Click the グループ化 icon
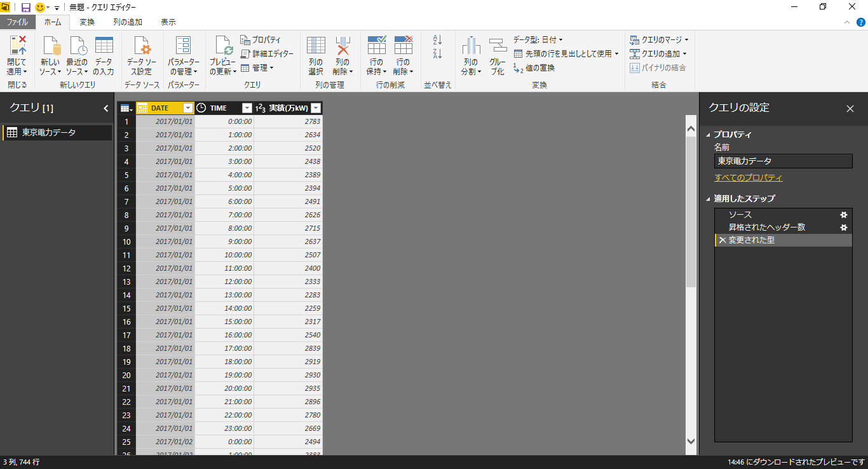The height and width of the screenshot is (469, 868). (x=497, y=45)
